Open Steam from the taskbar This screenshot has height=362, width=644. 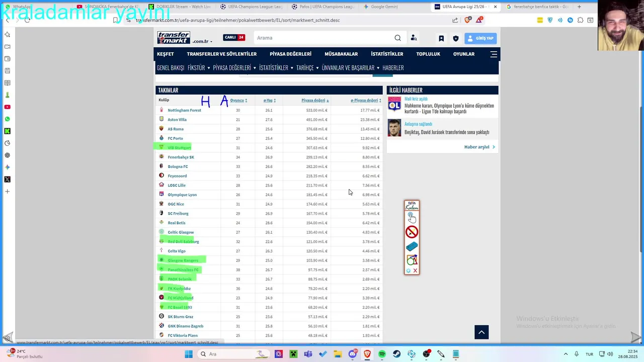(x=397, y=354)
